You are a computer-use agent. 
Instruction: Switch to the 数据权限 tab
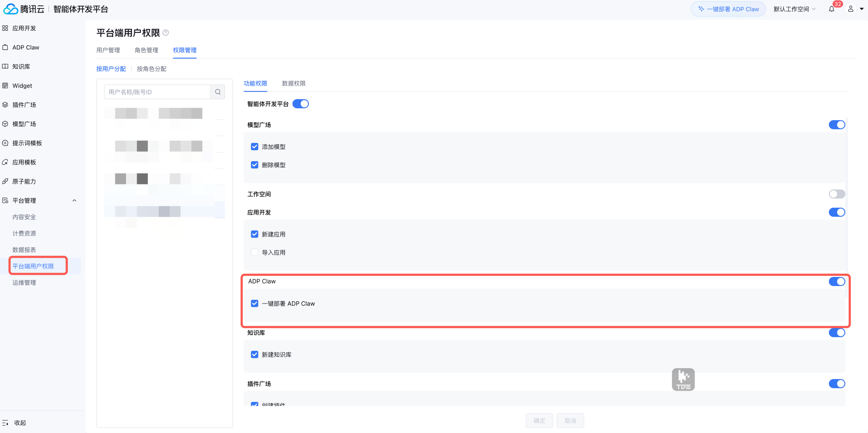(293, 84)
